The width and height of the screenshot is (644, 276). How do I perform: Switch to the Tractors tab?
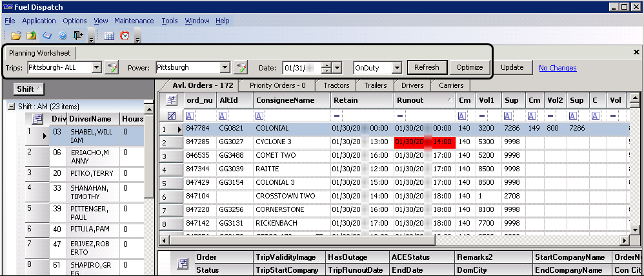[336, 85]
